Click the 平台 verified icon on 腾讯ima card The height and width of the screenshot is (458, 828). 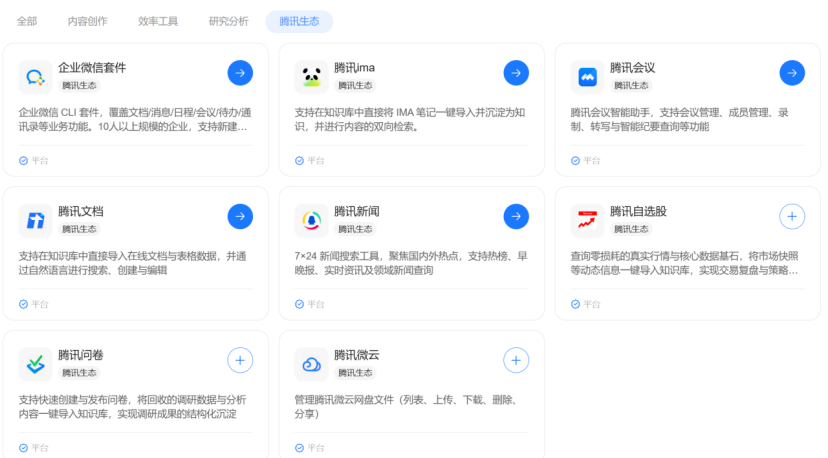(x=299, y=161)
